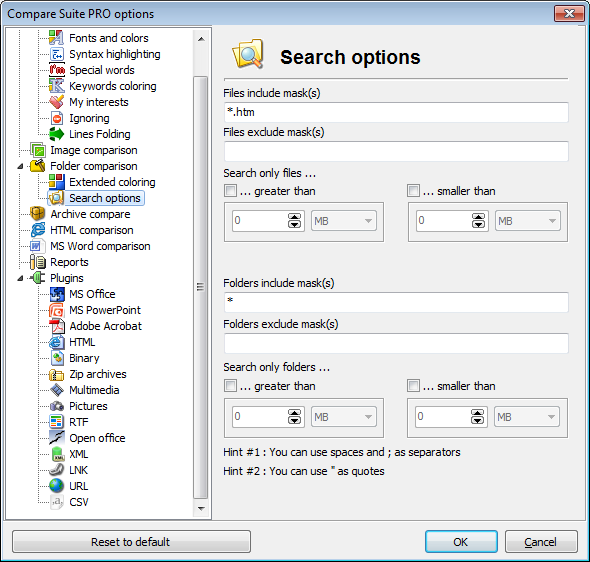Click the Cancel button
The image size is (590, 562).
pos(541,541)
